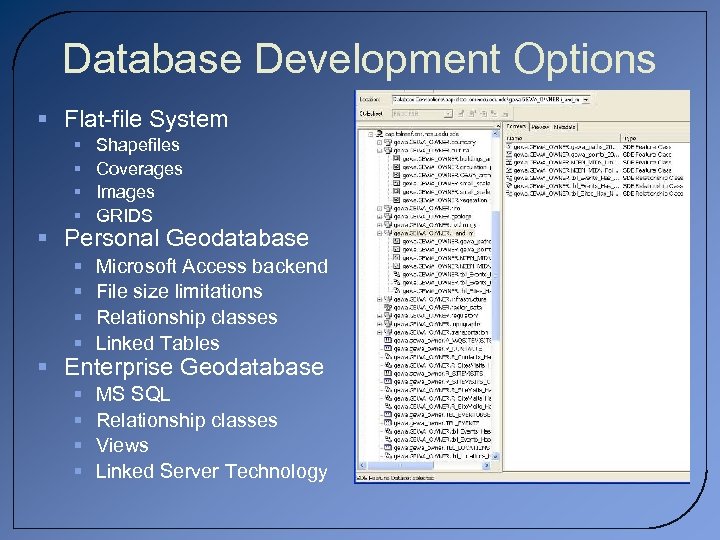This screenshot has width=720, height=540.
Task: Click 'File size limitations' text
Action: (x=179, y=291)
